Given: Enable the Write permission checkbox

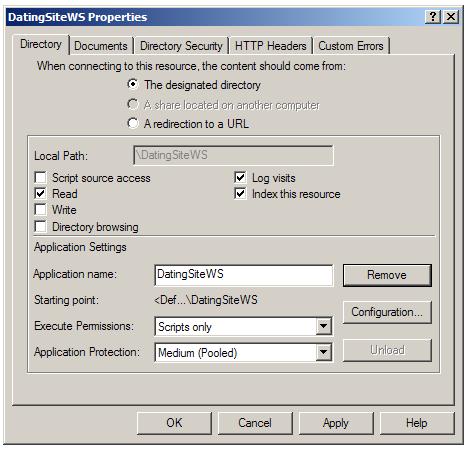Looking at the screenshot, I should pos(40,209).
